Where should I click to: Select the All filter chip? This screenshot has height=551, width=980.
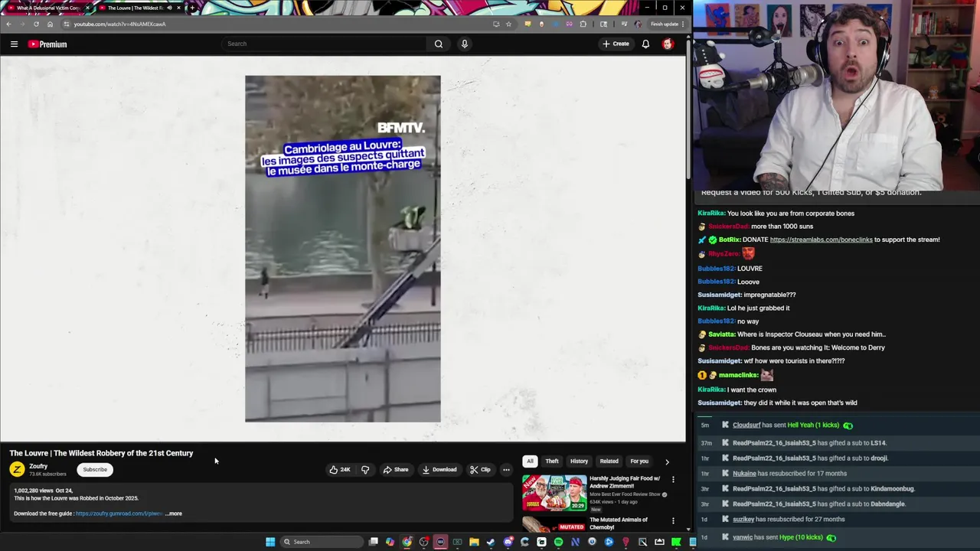coord(530,461)
